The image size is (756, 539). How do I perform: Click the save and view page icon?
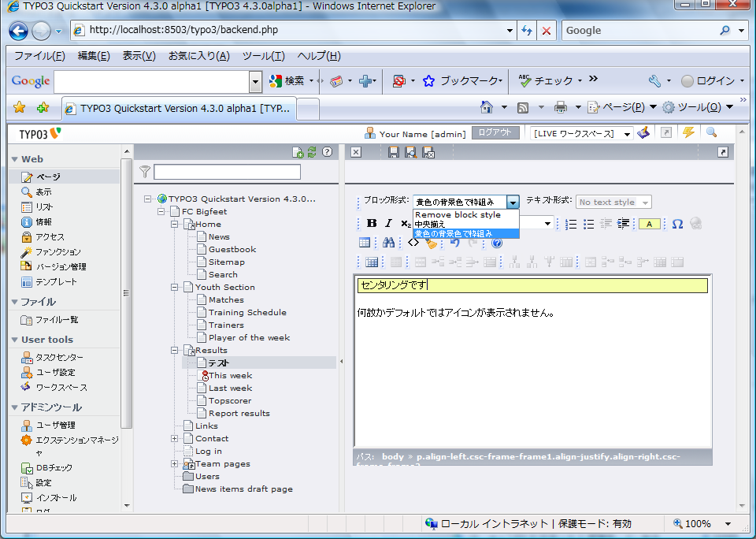click(x=411, y=153)
